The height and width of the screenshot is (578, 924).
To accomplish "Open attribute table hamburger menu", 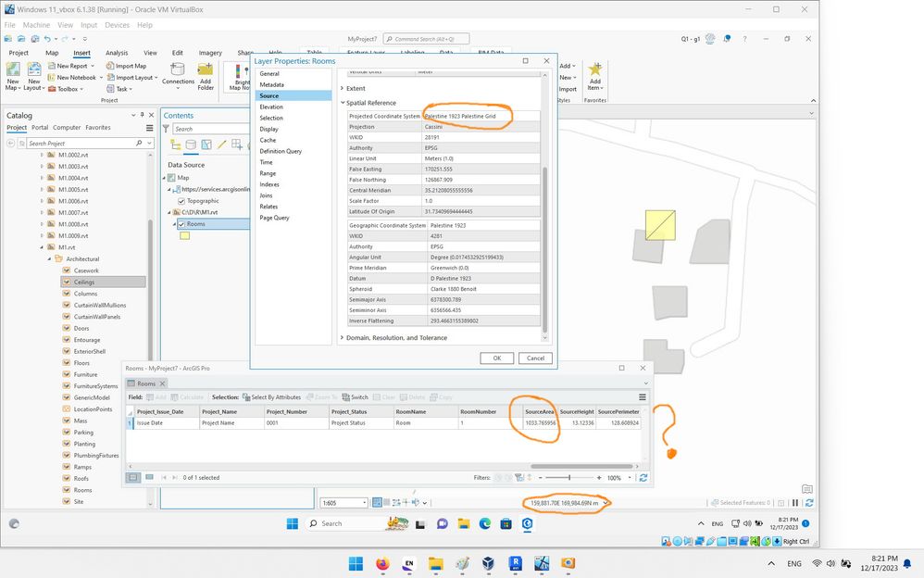I will click(643, 397).
